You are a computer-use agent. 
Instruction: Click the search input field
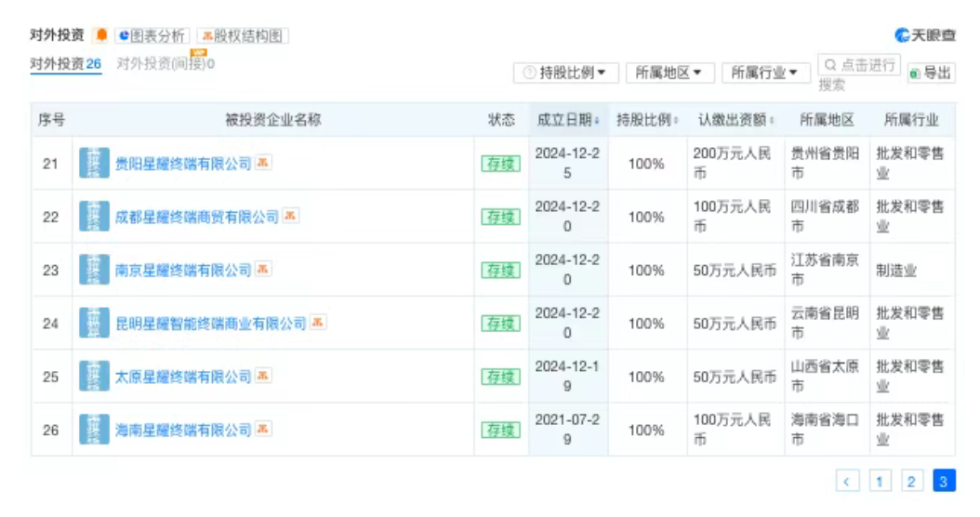[x=859, y=65]
